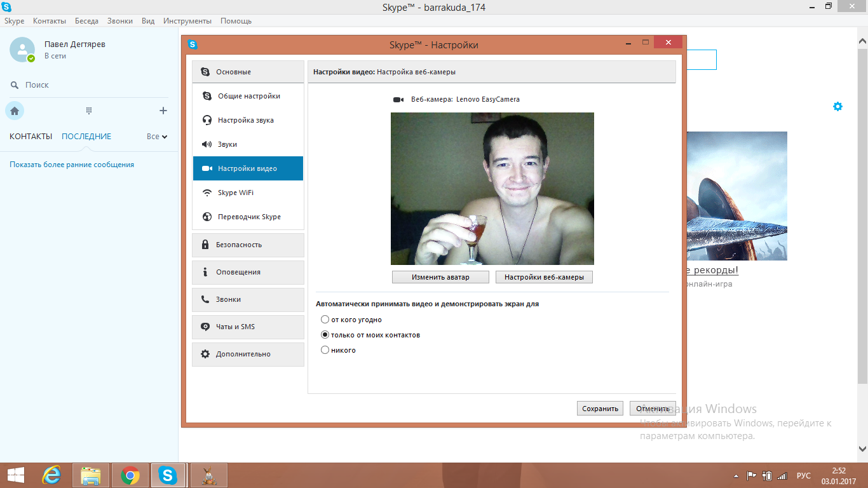This screenshot has height=488, width=868.
Task: Click the 'Поиск' search field
Action: point(89,85)
